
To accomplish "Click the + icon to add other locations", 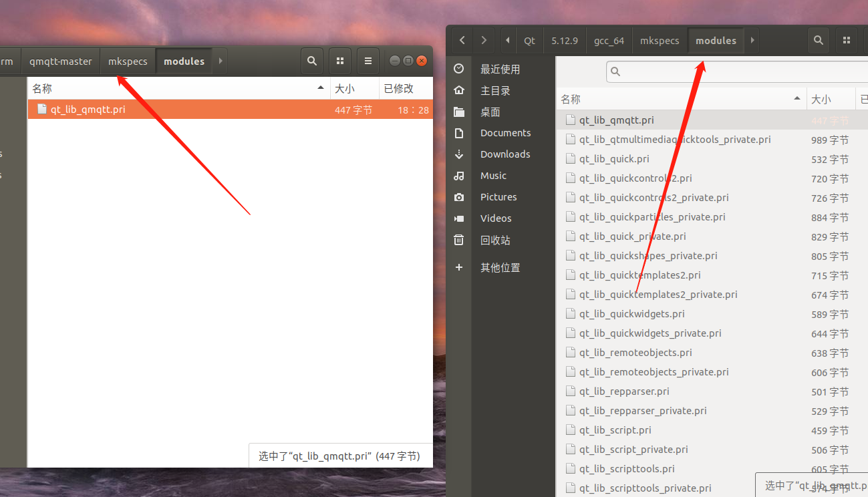I will tap(458, 267).
